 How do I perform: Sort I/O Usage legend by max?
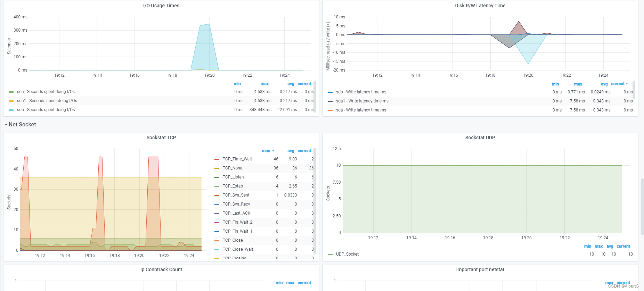point(264,84)
